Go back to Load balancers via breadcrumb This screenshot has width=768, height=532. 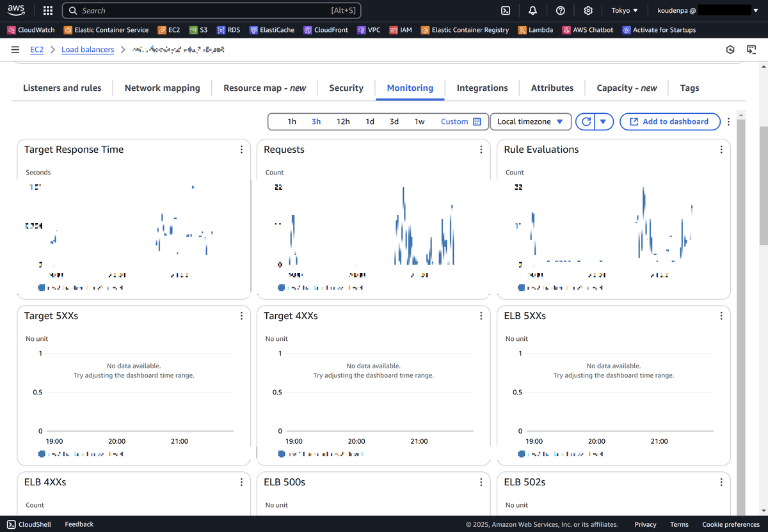coord(88,49)
